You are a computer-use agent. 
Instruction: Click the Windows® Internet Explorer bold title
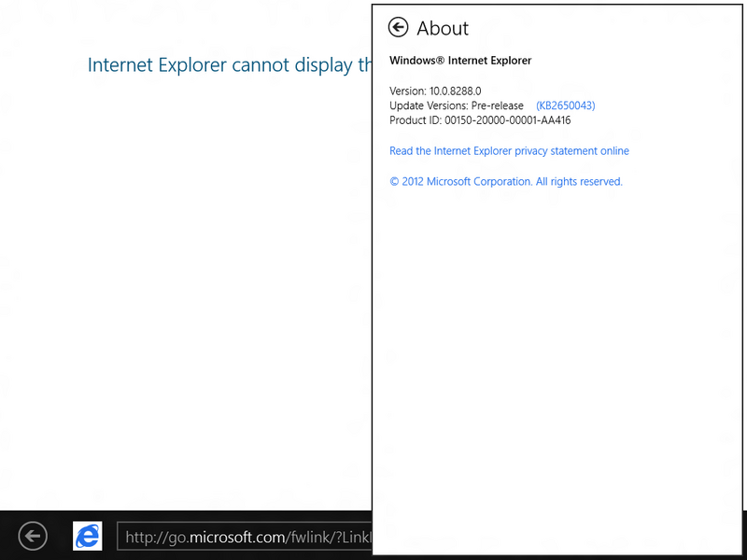point(460,61)
